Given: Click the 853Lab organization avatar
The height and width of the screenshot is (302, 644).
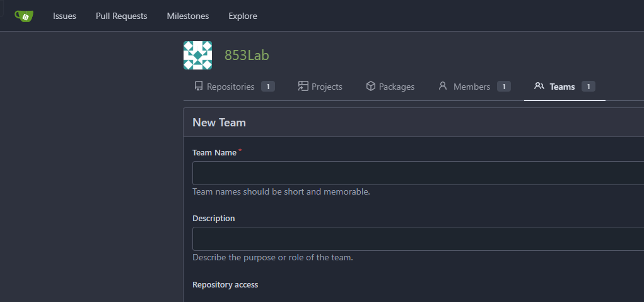Looking at the screenshot, I should point(197,56).
